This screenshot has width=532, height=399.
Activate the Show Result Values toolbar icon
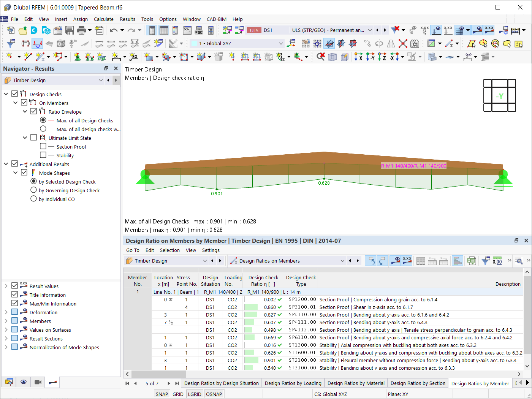[489, 30]
